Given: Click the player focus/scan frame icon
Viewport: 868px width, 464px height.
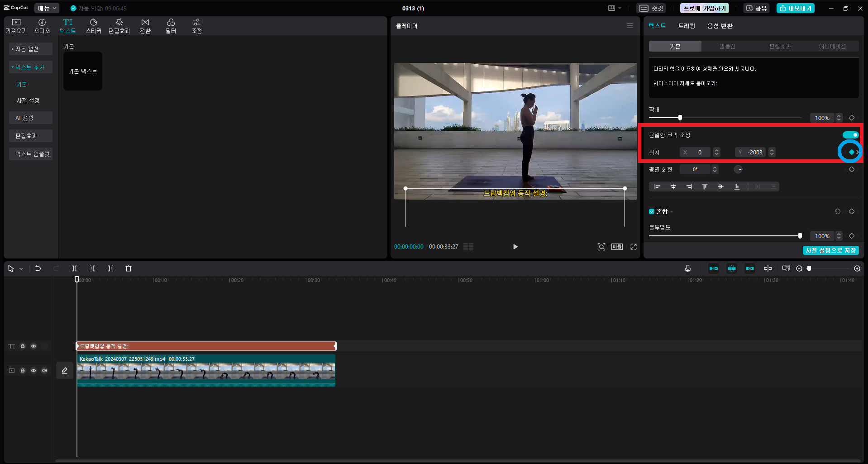Looking at the screenshot, I should (601, 247).
